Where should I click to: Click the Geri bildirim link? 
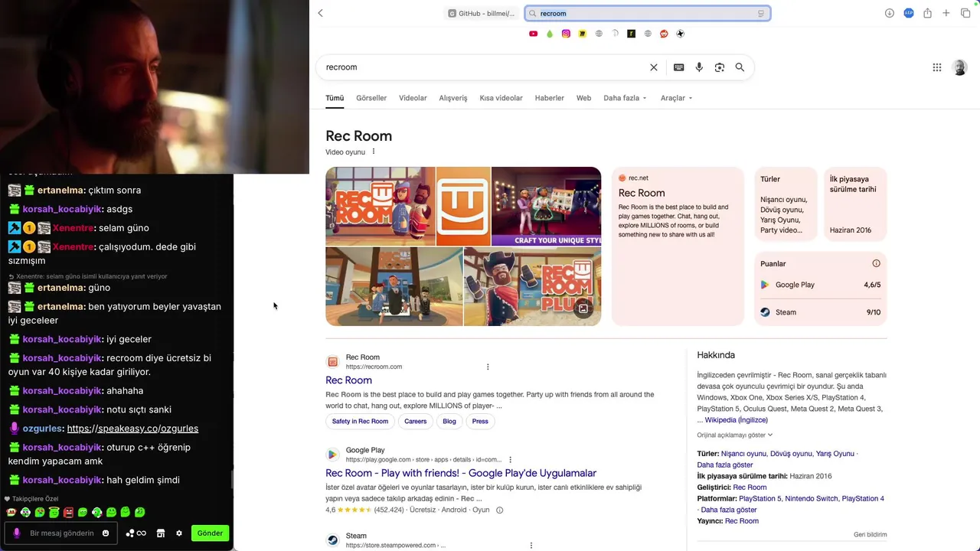point(870,535)
